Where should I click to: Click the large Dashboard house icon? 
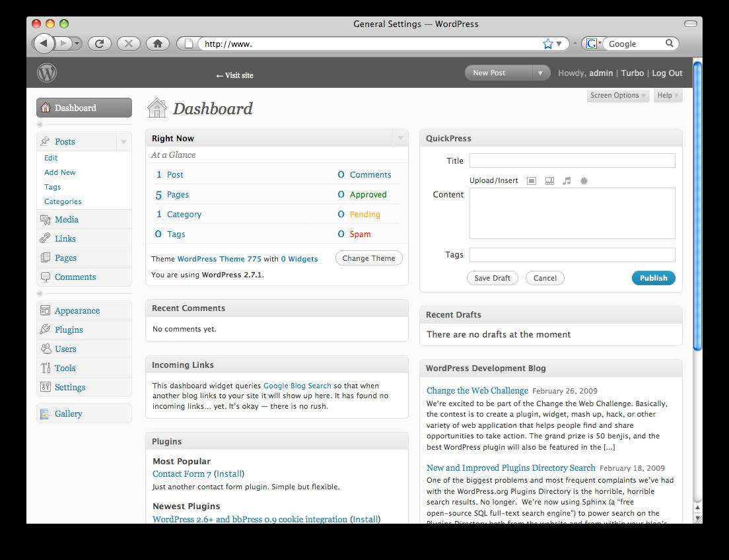[x=156, y=108]
